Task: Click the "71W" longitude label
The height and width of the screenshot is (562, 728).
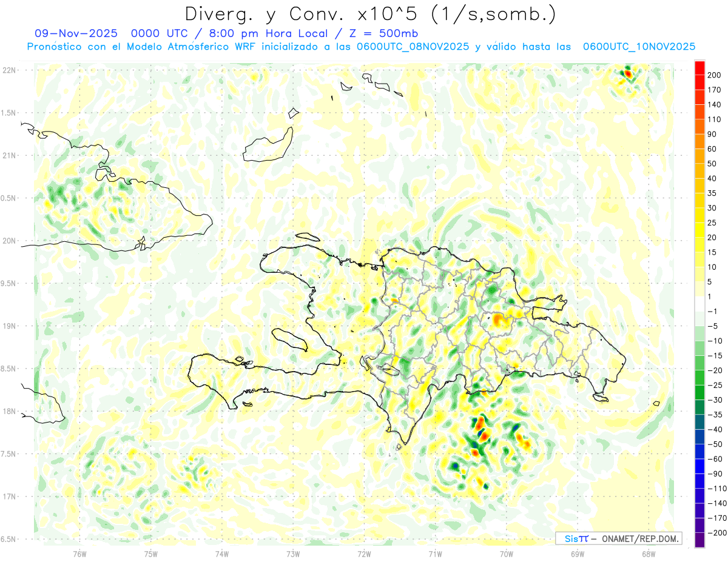Action: coord(435,554)
